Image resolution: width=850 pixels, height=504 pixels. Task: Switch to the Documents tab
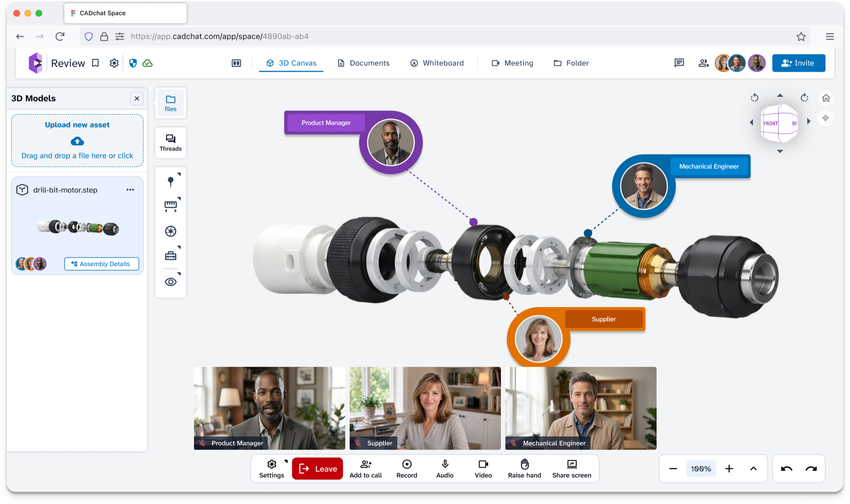[x=363, y=63]
